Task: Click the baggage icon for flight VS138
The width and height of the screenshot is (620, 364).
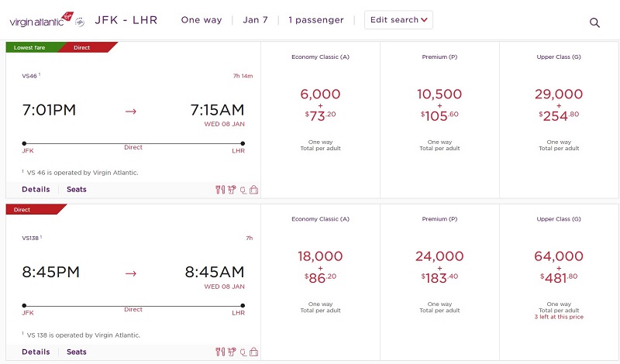Action: click(x=254, y=352)
